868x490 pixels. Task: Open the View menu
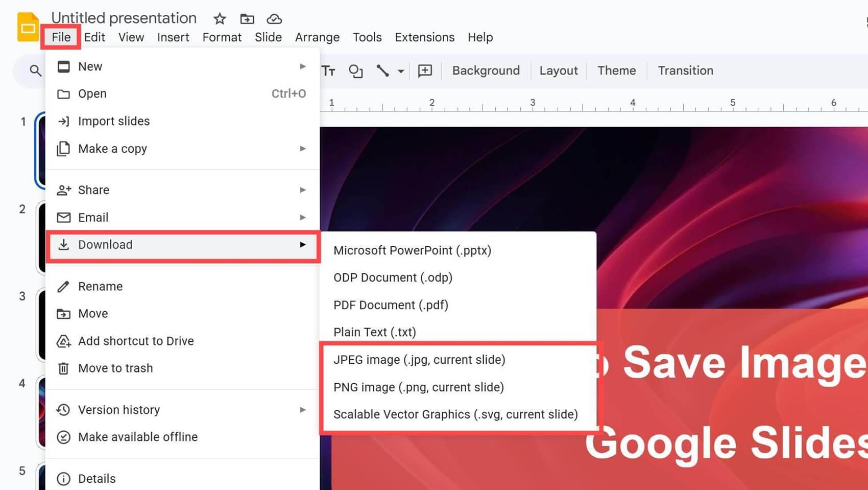point(131,37)
